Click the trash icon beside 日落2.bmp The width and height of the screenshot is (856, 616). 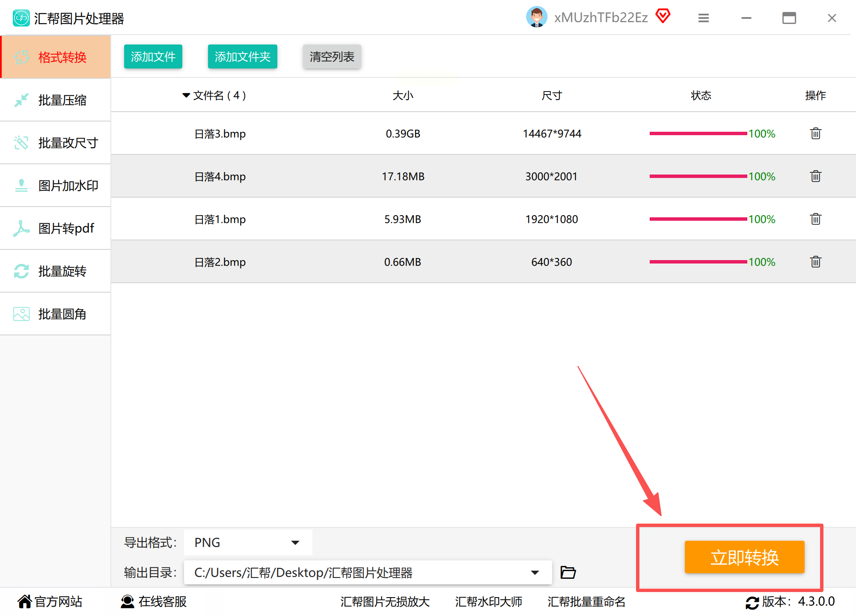(815, 262)
